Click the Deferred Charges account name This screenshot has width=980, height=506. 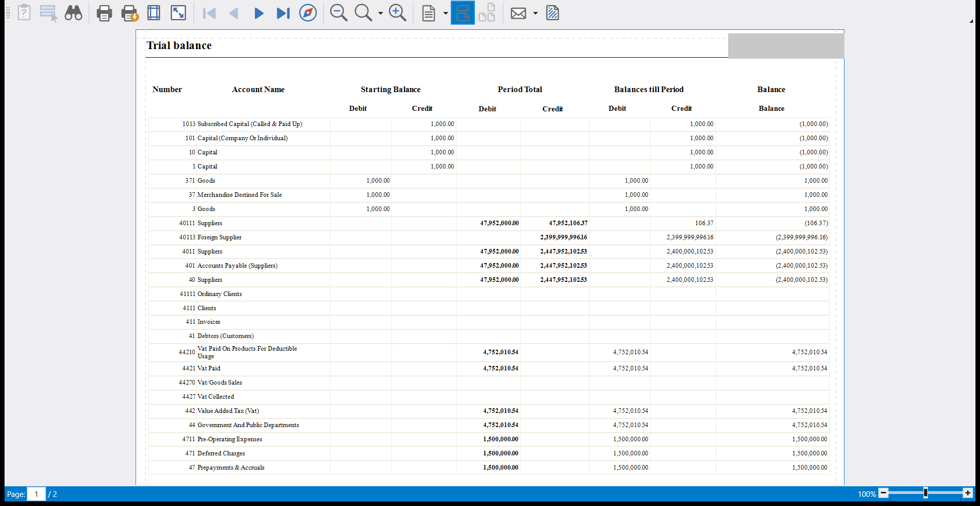221,453
